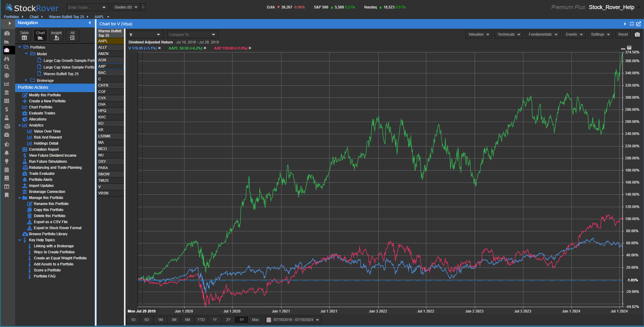Open the flask sidebar icon
This screenshot has height=327, width=644.
click(x=7, y=118)
